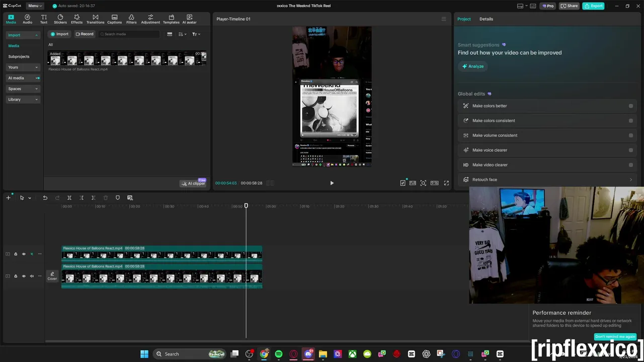Image resolution: width=644 pixels, height=362 pixels.
Task: Click the Delete left trim tool
Action: (82, 198)
